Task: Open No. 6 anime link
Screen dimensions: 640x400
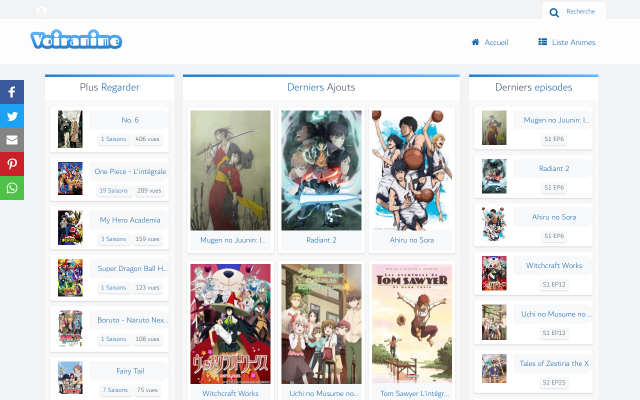Action: [x=130, y=120]
